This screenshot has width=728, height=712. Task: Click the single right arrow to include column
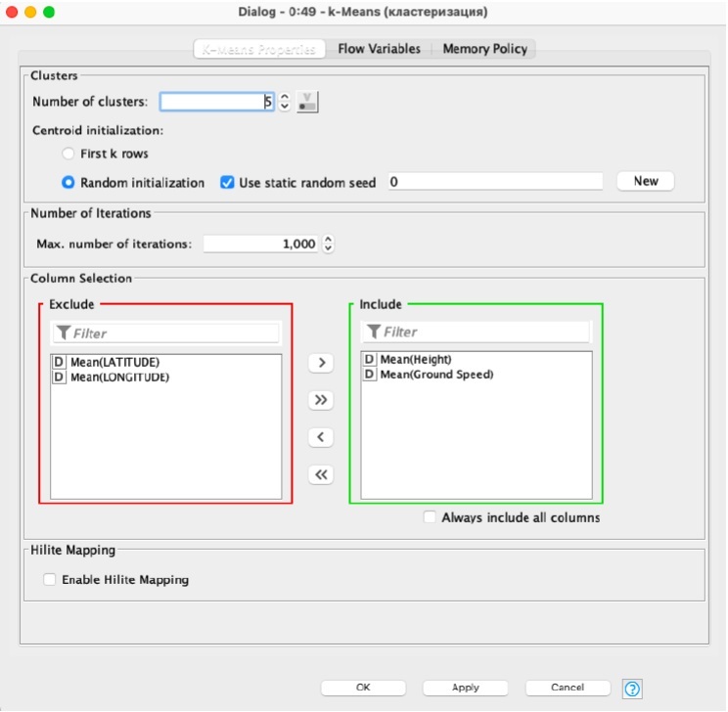click(320, 363)
